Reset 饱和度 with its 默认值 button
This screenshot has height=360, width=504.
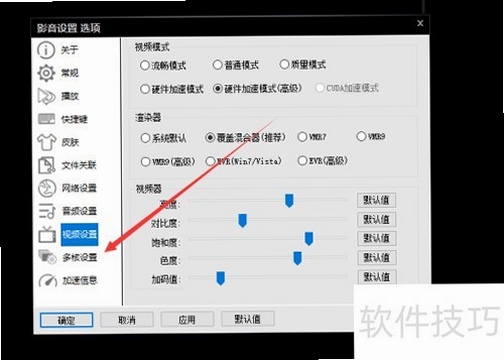click(377, 238)
